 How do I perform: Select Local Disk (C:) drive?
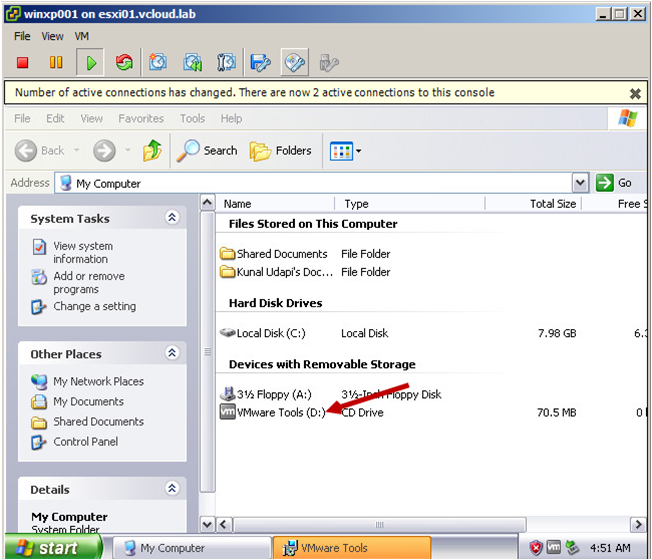(x=262, y=333)
